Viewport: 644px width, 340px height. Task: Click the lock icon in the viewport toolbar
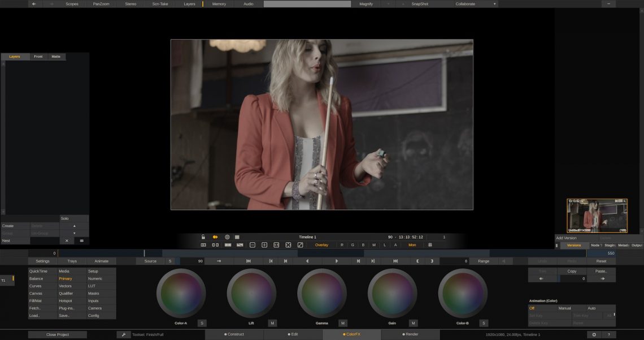pyautogui.click(x=203, y=237)
